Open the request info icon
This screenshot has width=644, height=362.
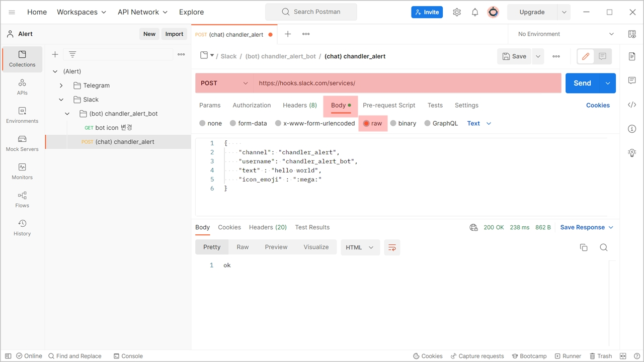[x=632, y=129]
